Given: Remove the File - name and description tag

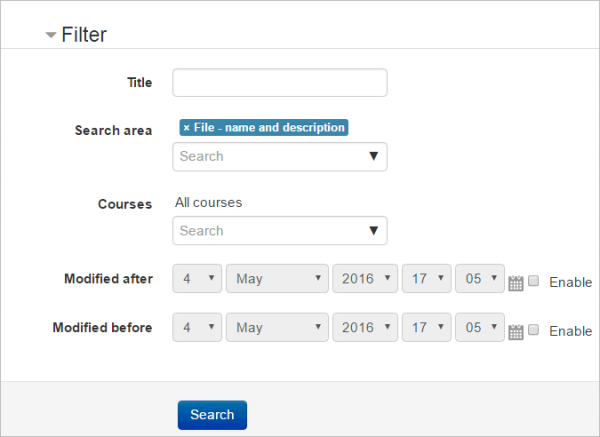Looking at the screenshot, I should (186, 128).
